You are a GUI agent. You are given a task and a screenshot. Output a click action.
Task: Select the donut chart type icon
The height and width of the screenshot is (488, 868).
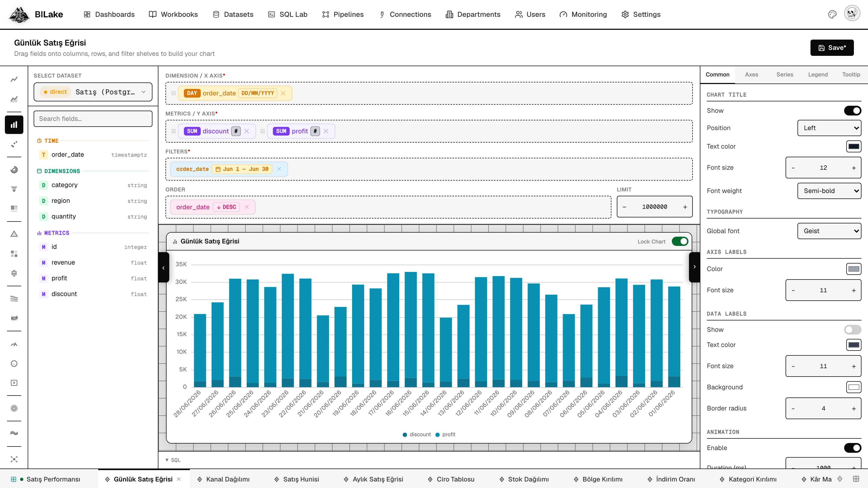pos(14,170)
